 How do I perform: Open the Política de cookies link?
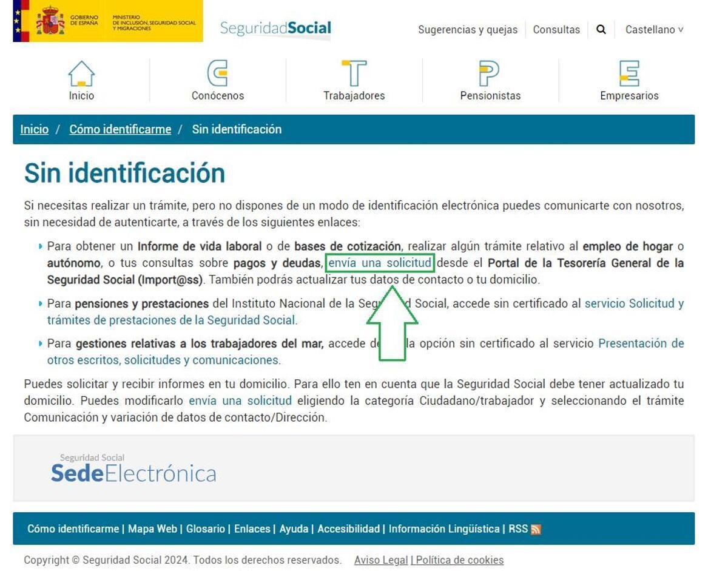459,559
